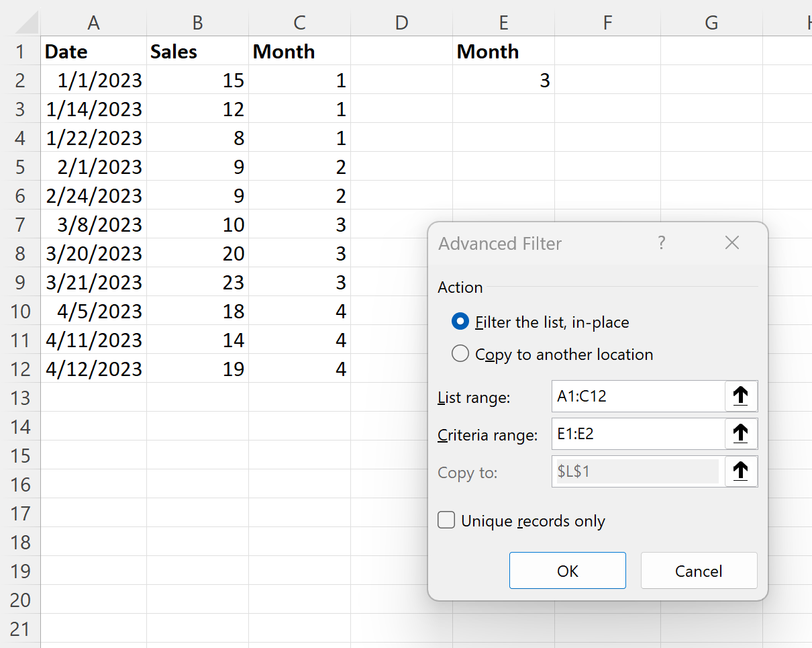Select column G header
Screen dimensions: 812x648
pyautogui.click(x=711, y=22)
